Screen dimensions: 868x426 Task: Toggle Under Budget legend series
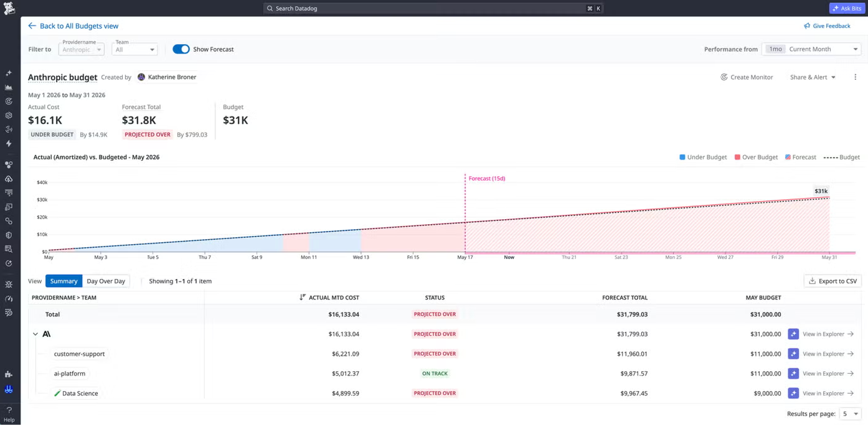coord(703,157)
